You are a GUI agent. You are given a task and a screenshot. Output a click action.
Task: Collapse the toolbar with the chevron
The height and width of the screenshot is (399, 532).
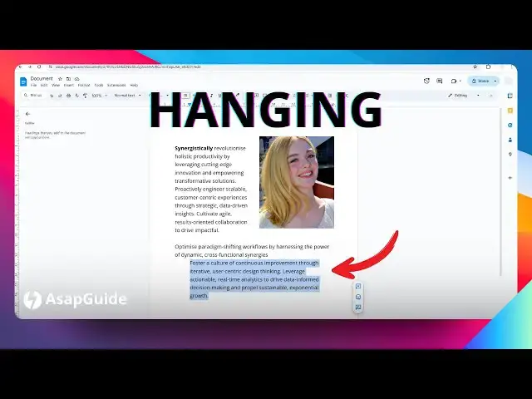click(490, 96)
